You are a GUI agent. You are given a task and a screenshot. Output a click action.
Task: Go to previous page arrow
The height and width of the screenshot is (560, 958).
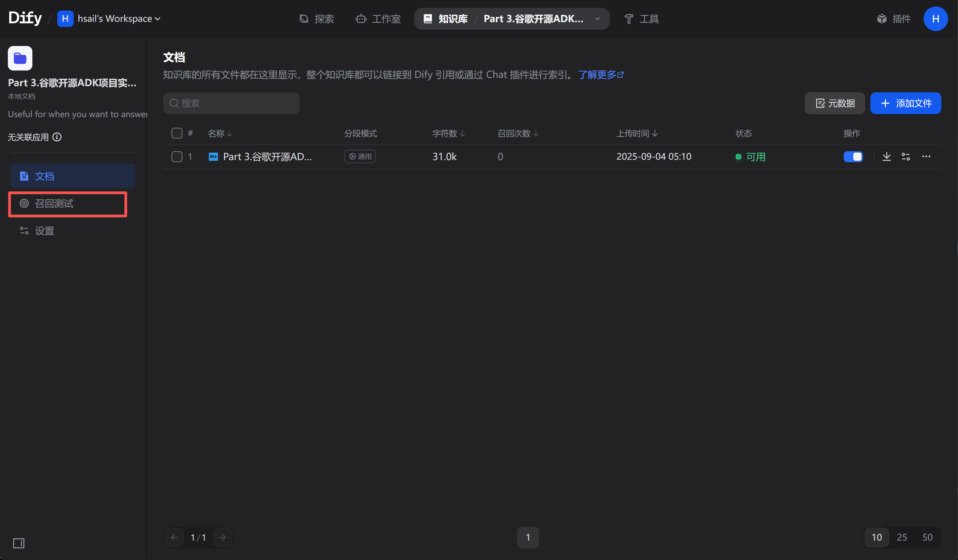pyautogui.click(x=175, y=537)
